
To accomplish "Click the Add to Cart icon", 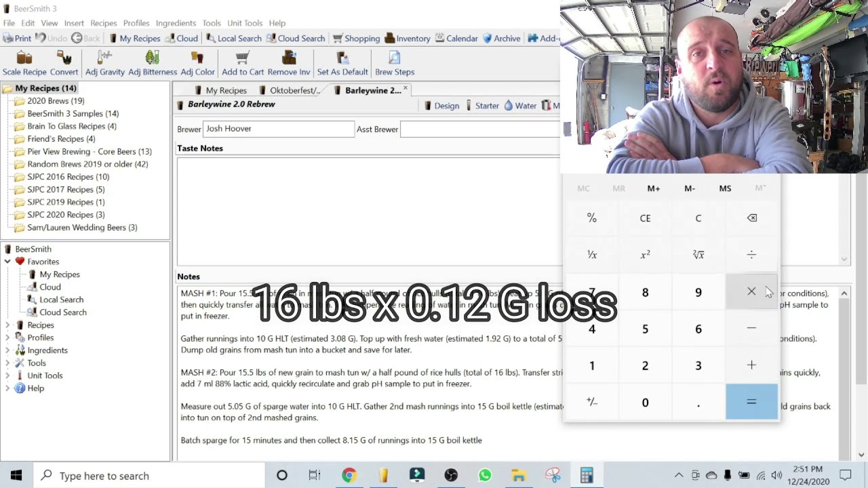I will [x=243, y=64].
